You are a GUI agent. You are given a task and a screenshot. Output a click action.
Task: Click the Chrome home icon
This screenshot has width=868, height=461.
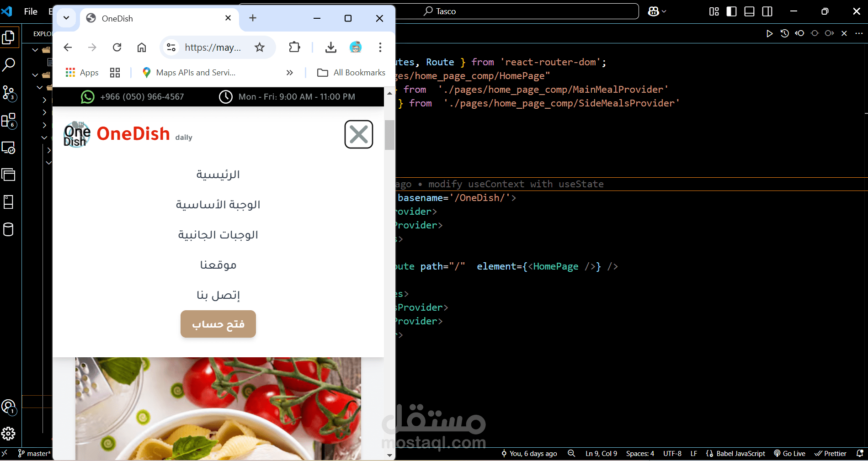142,47
